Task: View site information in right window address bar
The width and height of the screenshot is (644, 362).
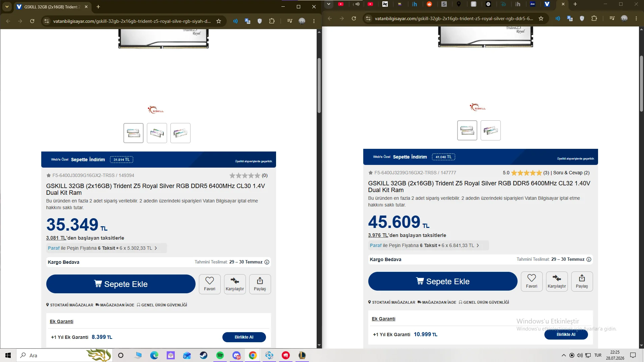Action: pyautogui.click(x=368, y=18)
